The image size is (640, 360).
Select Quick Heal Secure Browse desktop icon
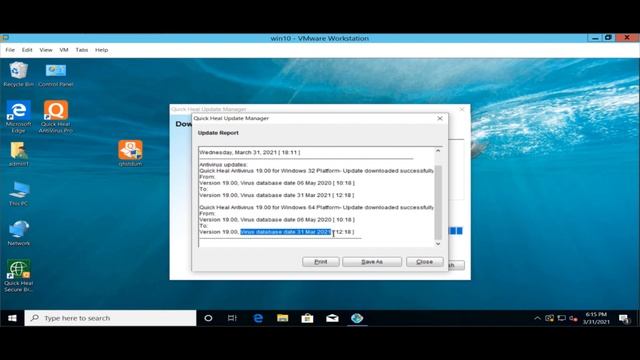(x=18, y=276)
